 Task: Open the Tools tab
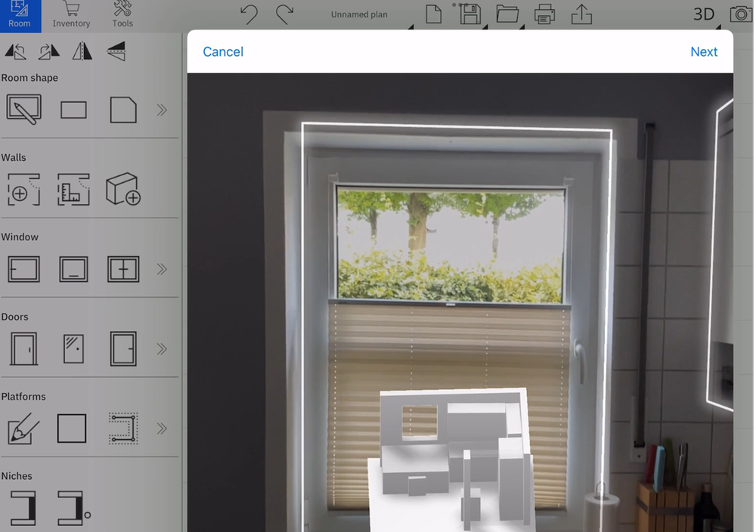(122, 15)
